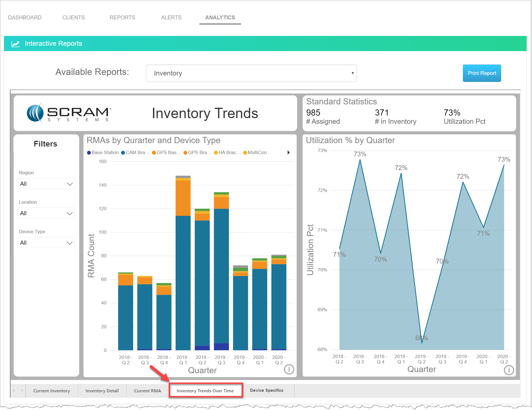Click the 2019 Q1 bar in chart
The image size is (532, 410).
183,281
